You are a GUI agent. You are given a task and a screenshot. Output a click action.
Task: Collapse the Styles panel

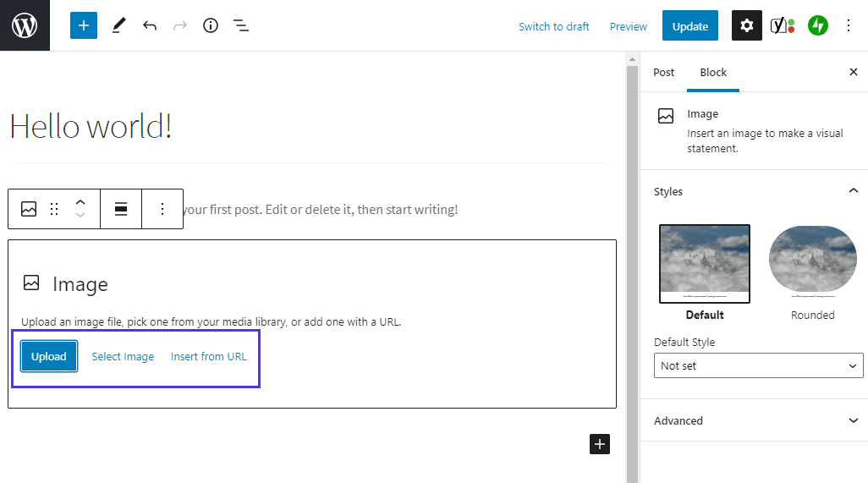(x=853, y=191)
